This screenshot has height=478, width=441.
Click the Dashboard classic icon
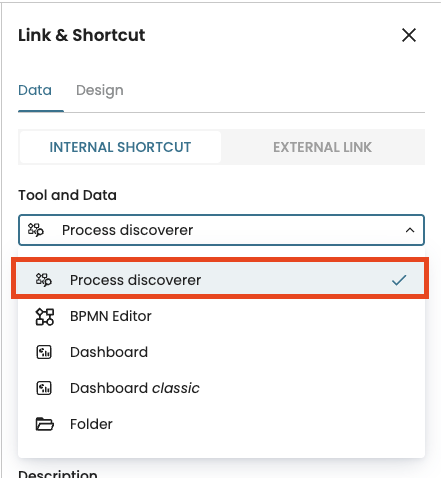click(44, 388)
